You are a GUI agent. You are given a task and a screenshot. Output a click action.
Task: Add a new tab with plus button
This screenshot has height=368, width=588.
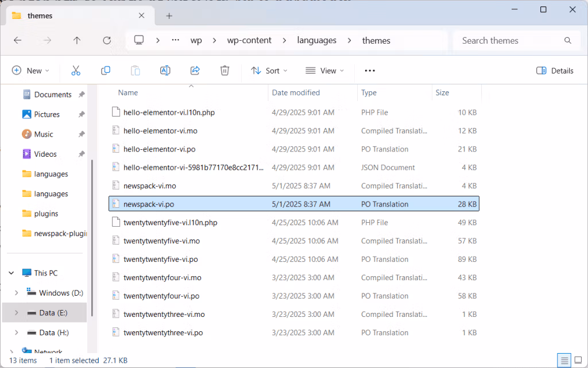169,16
